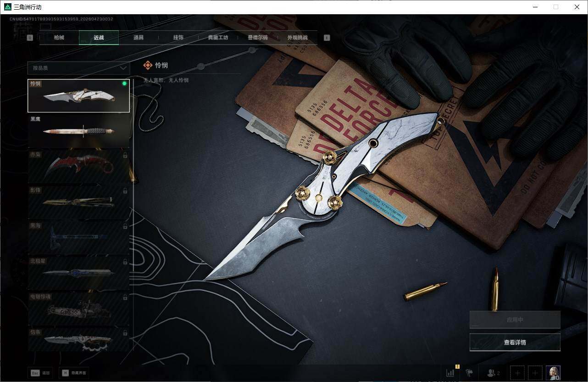The width and height of the screenshot is (588, 382).
Task: Click the 查看详情 button
Action: 515,342
